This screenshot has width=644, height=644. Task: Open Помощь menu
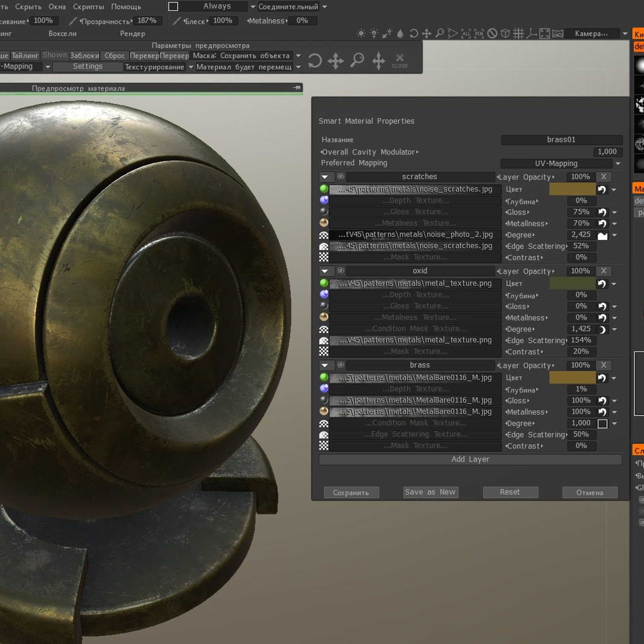tap(126, 7)
